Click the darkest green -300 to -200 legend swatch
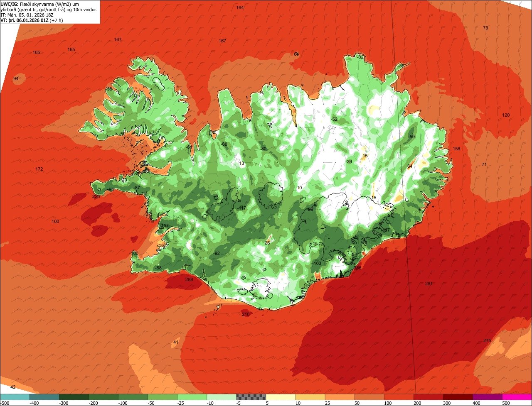Screen dimensions: 532x406 pyautogui.click(x=74, y=397)
